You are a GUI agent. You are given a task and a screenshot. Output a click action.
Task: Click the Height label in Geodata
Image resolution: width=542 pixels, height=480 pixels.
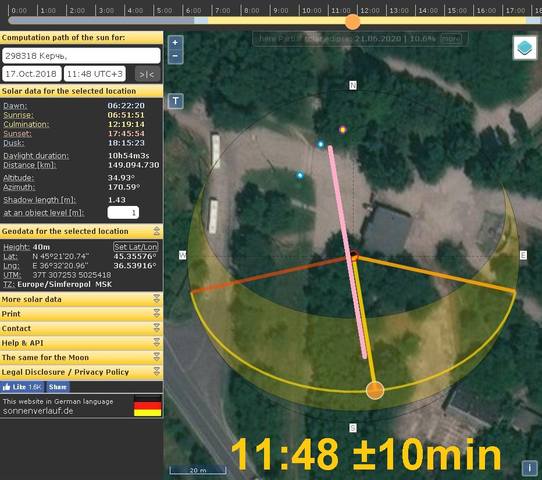pos(17,247)
